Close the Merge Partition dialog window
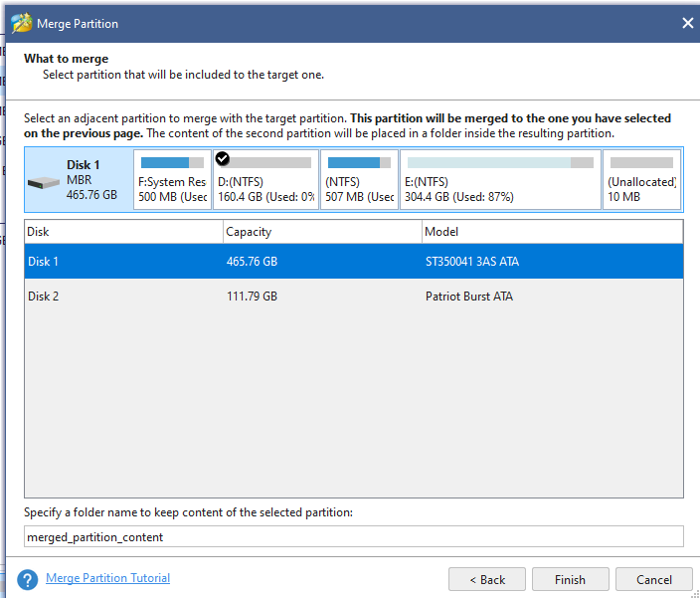The height and width of the screenshot is (598, 700). (687, 23)
